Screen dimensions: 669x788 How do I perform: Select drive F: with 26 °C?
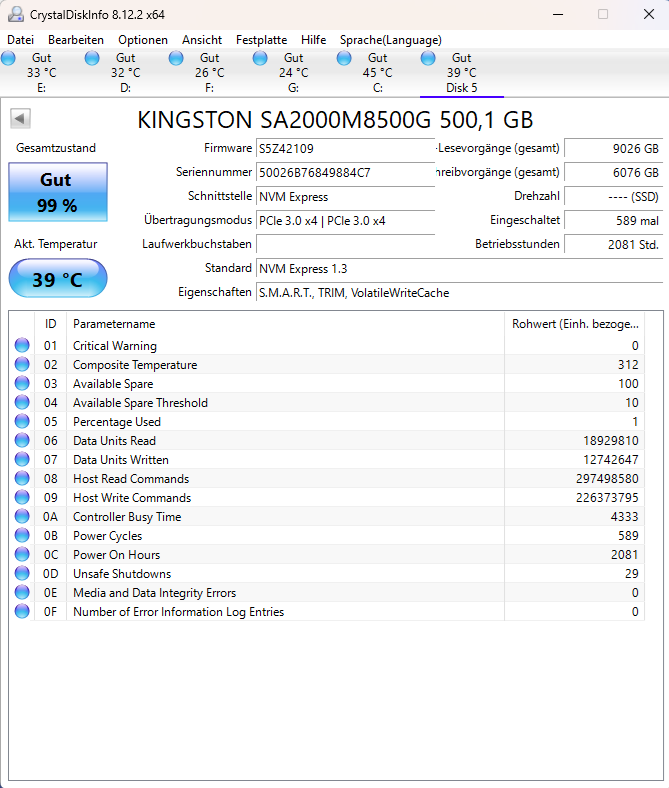tap(210, 73)
